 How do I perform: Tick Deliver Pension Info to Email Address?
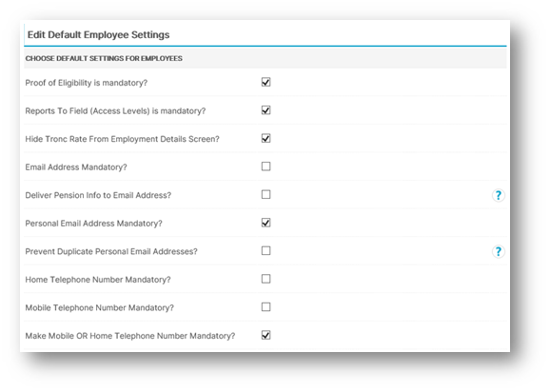[x=265, y=194]
